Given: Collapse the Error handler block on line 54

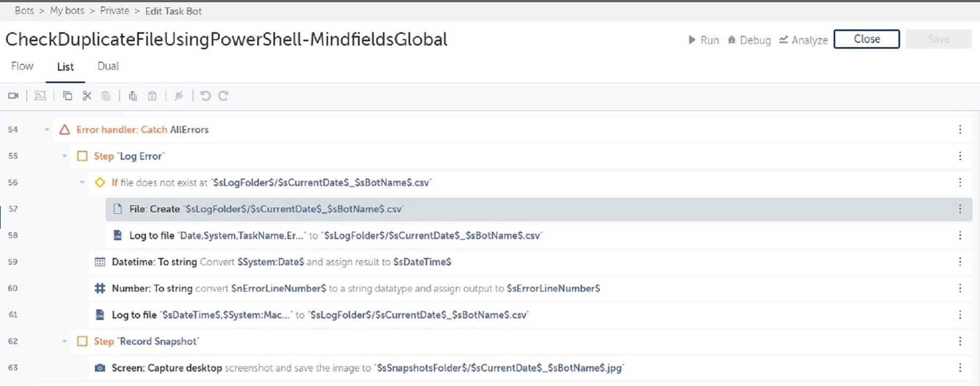Looking at the screenshot, I should point(47,130).
